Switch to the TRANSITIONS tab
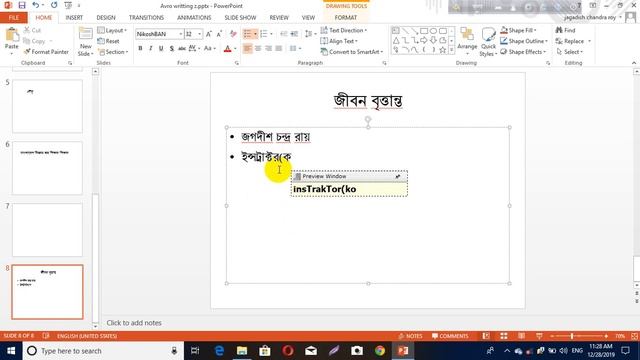 coord(146,18)
